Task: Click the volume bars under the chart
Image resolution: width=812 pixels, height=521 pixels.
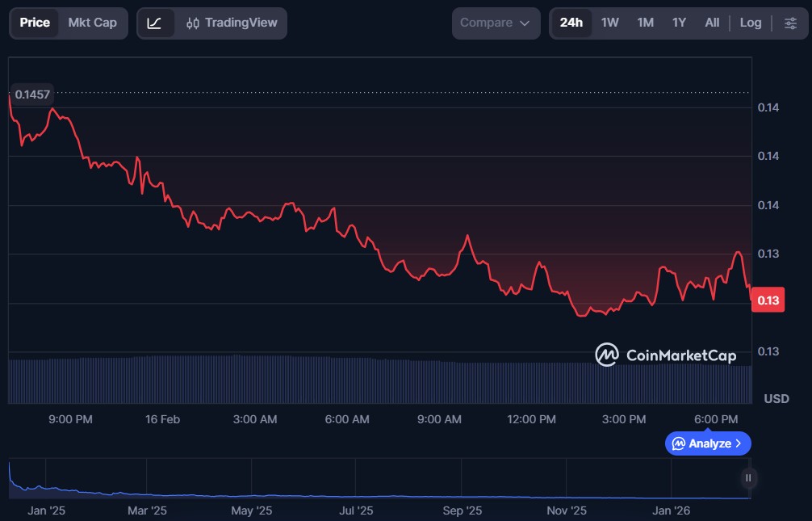Action: point(379,380)
